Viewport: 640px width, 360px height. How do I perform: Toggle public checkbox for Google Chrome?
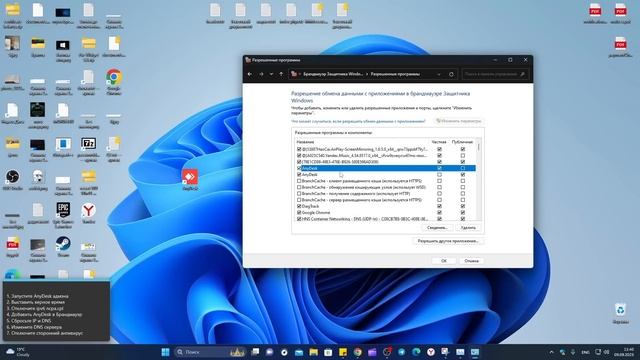pyautogui.click(x=462, y=213)
